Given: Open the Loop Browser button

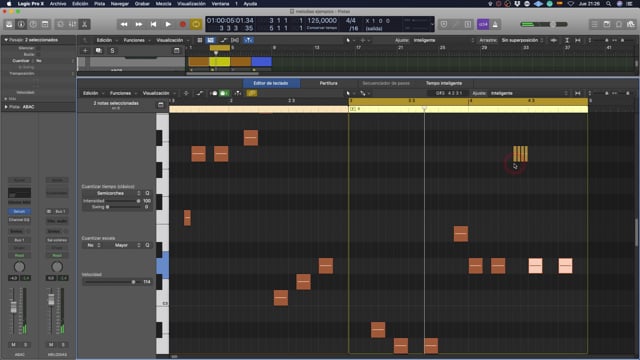Looking at the screenshot, I should tap(619, 24).
